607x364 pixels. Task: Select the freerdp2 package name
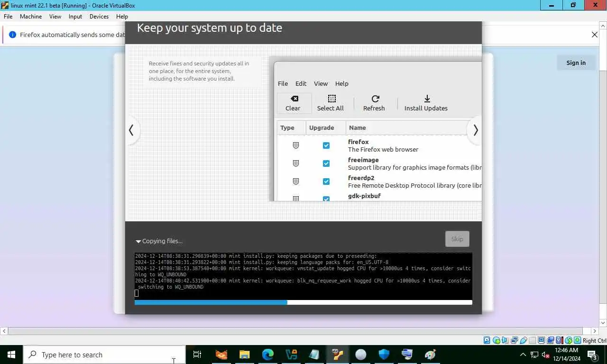click(x=361, y=178)
